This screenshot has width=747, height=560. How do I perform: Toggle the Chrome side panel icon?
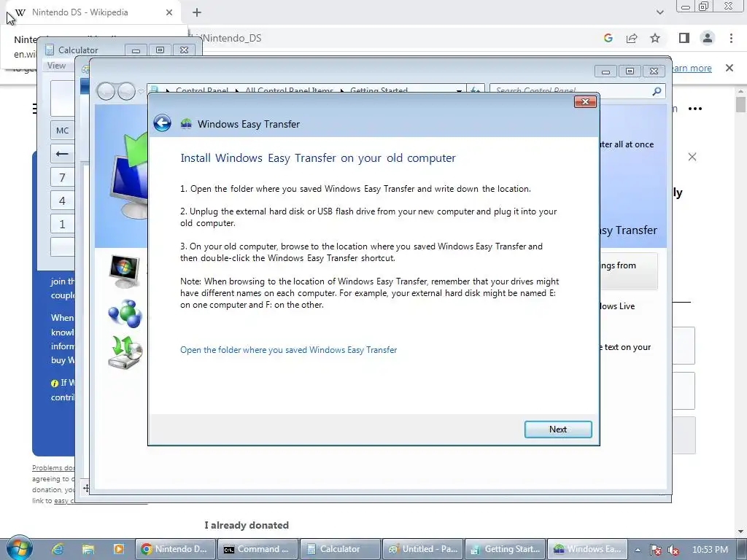tap(684, 38)
